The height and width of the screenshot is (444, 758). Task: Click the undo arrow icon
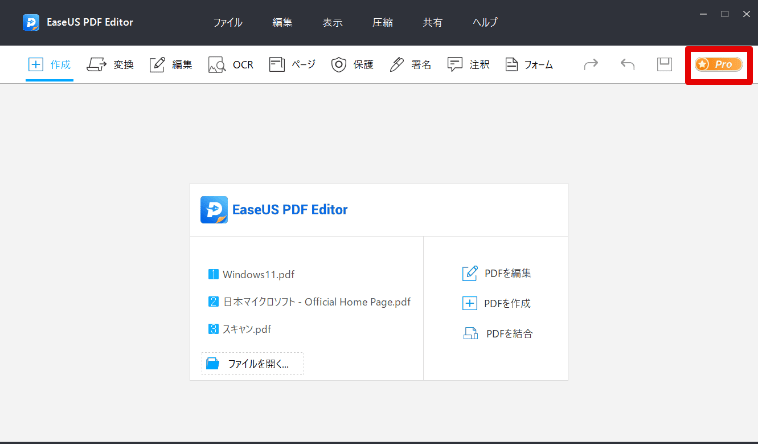tap(627, 64)
